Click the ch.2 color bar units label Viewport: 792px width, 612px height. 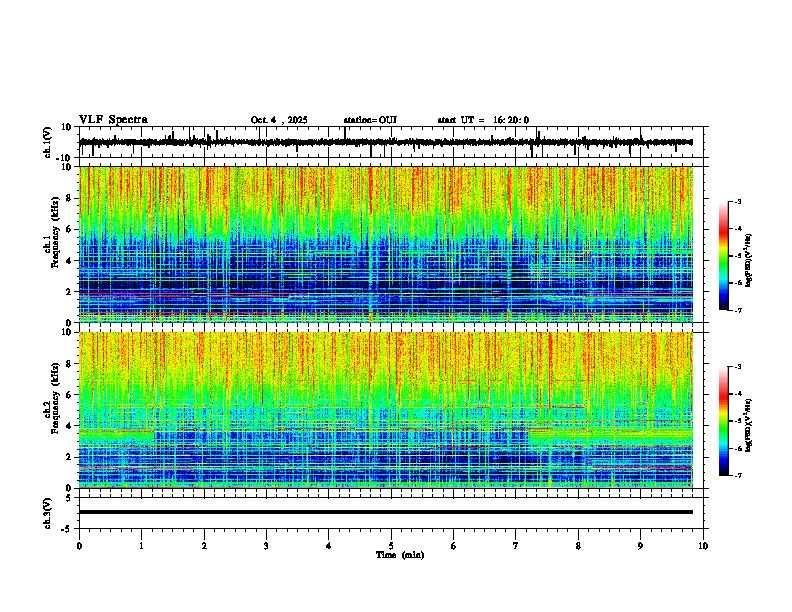pyautogui.click(x=748, y=425)
